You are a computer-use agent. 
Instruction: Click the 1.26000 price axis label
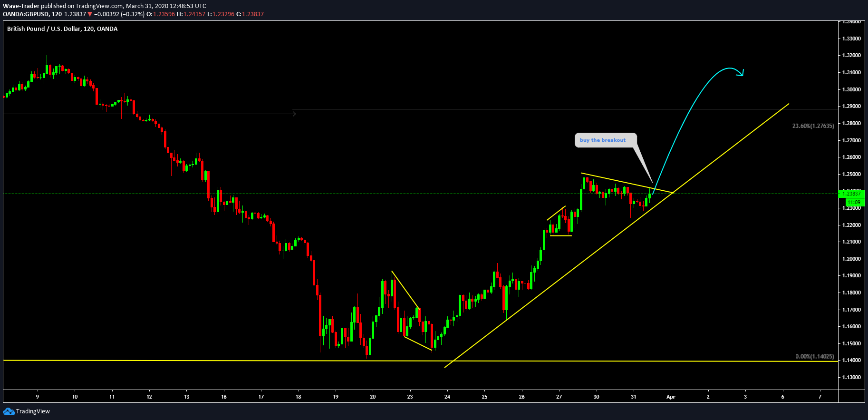[851, 157]
